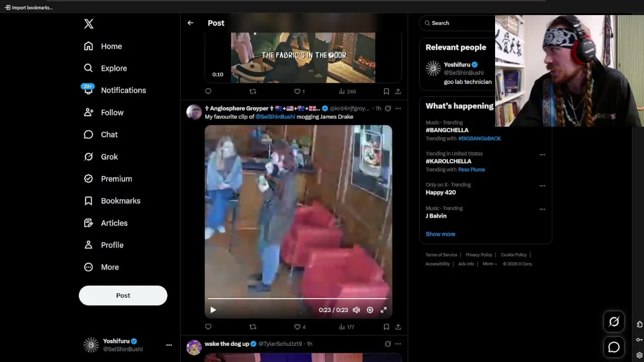Open the More menu in sidebar
644x362 pixels.
102,267
